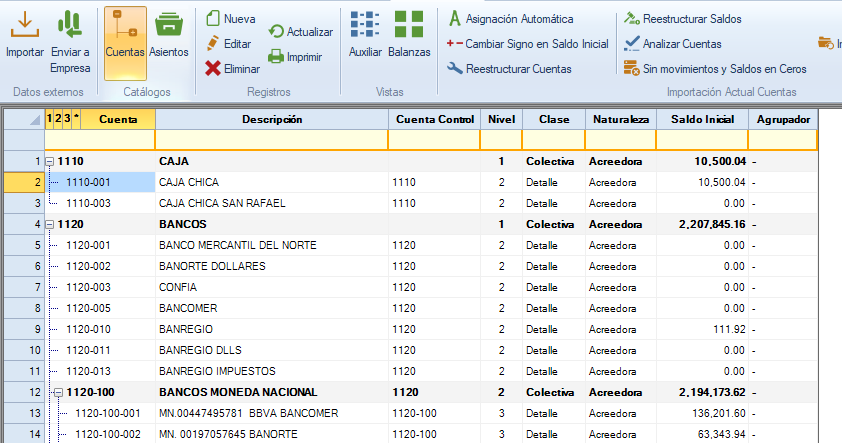Click the Eliminar red X icon
Viewport: 842px width, 443px height.
213,69
